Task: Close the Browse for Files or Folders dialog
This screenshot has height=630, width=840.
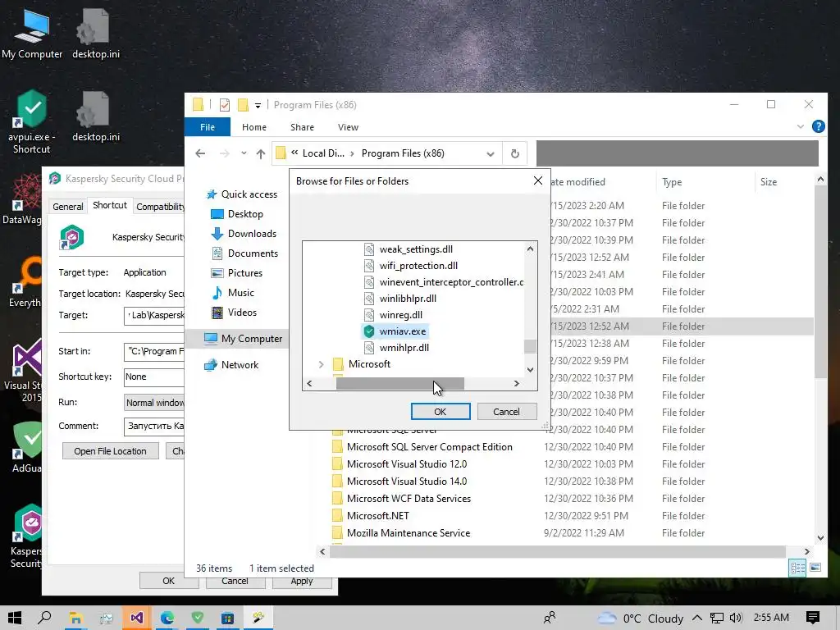Action: click(x=538, y=180)
